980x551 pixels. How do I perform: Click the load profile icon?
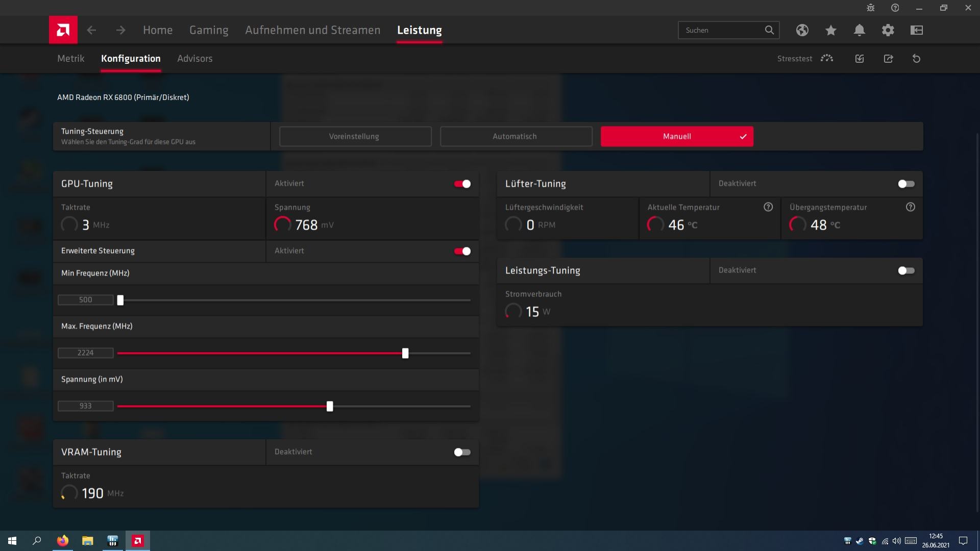point(860,59)
